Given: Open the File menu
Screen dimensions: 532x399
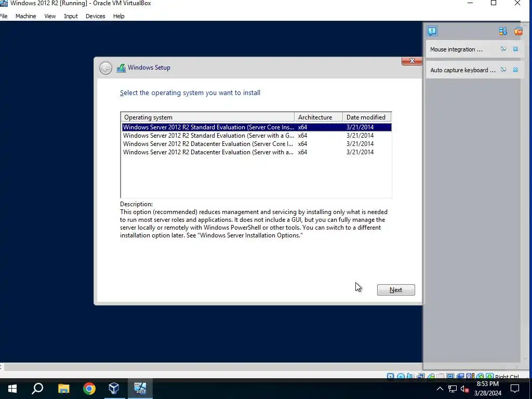Looking at the screenshot, I should [x=4, y=16].
